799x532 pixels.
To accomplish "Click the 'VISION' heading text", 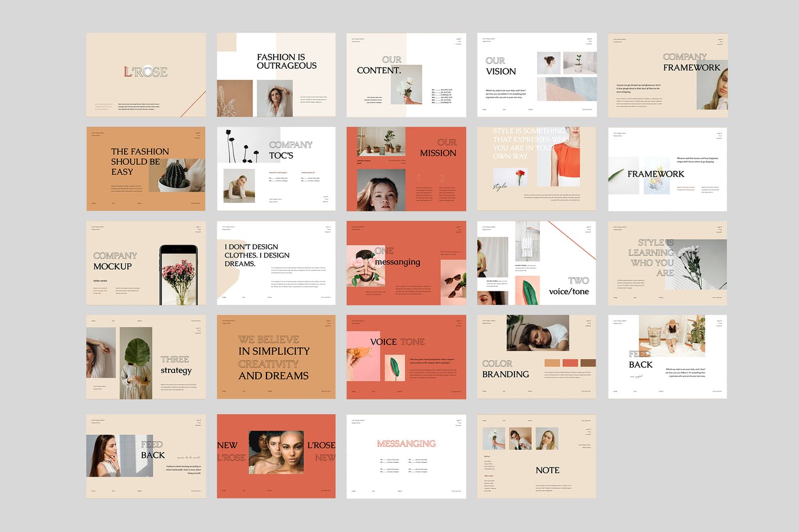I will click(x=501, y=72).
